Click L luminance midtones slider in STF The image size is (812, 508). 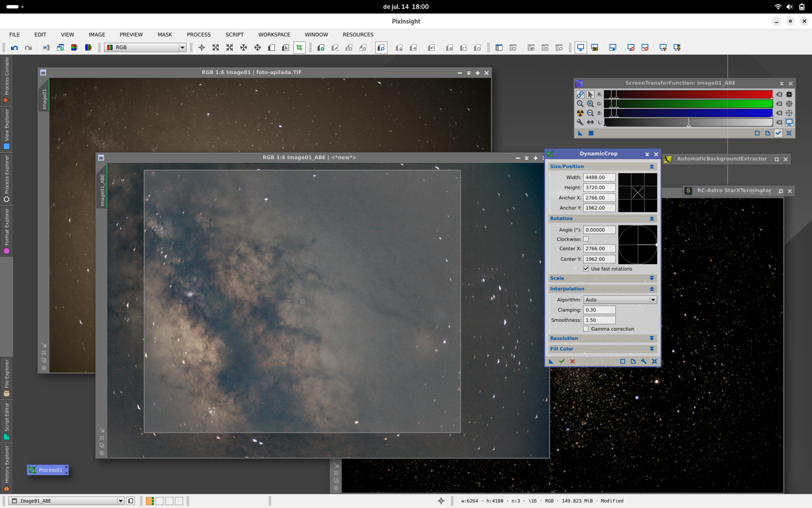point(688,122)
